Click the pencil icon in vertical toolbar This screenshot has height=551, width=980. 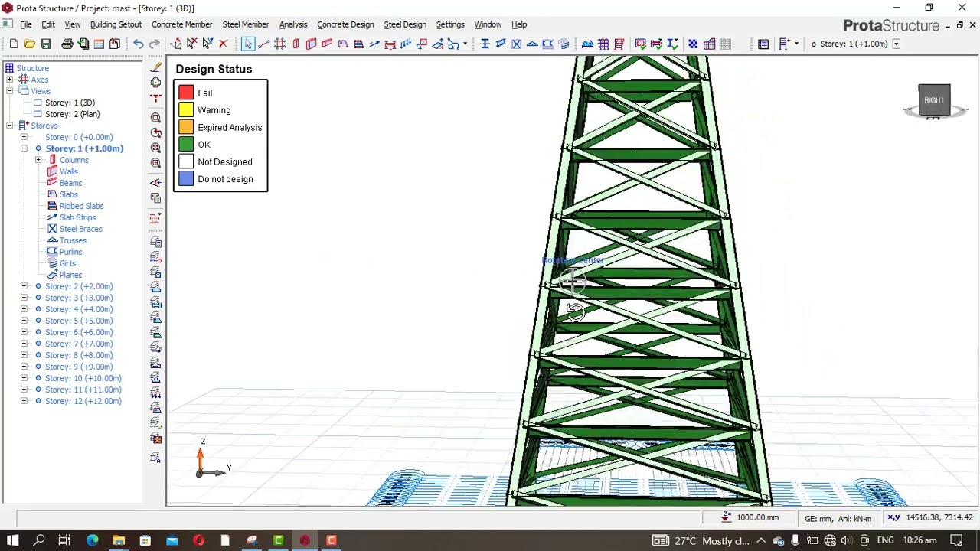tap(155, 67)
